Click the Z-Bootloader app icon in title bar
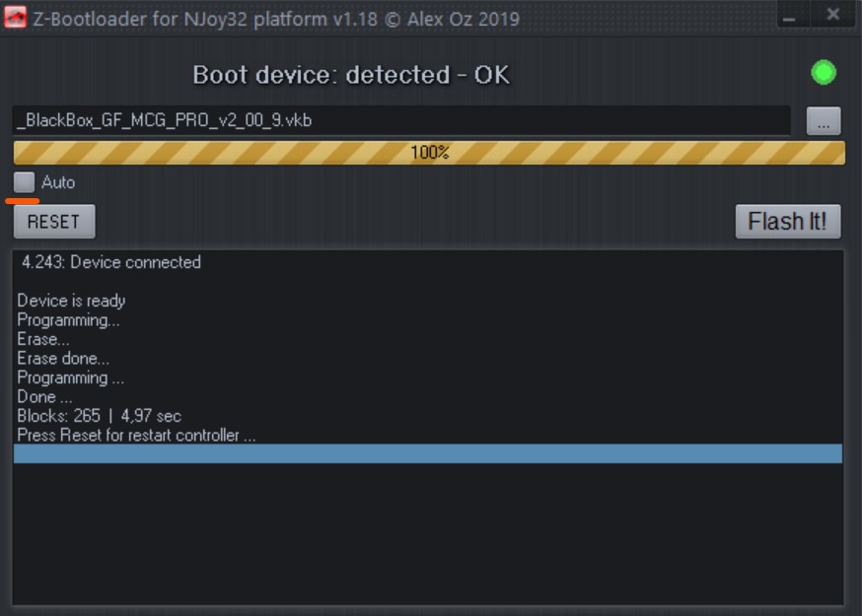Screen dimensions: 862x616 (15, 17)
